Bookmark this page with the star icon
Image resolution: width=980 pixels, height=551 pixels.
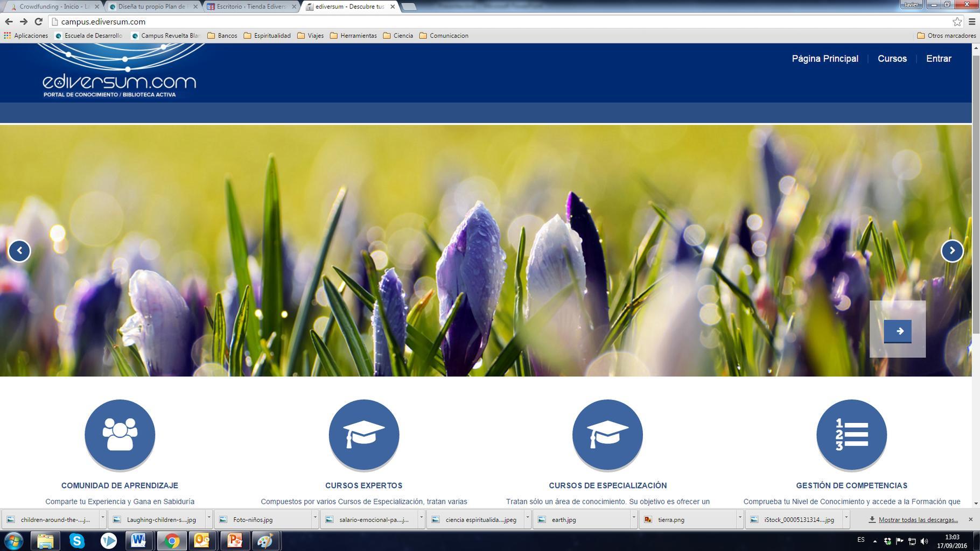click(x=957, y=22)
